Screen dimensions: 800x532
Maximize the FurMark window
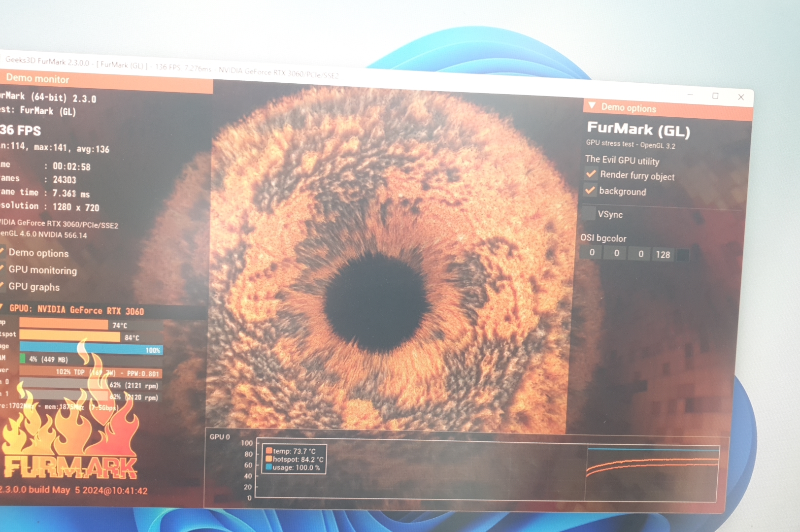pos(716,96)
